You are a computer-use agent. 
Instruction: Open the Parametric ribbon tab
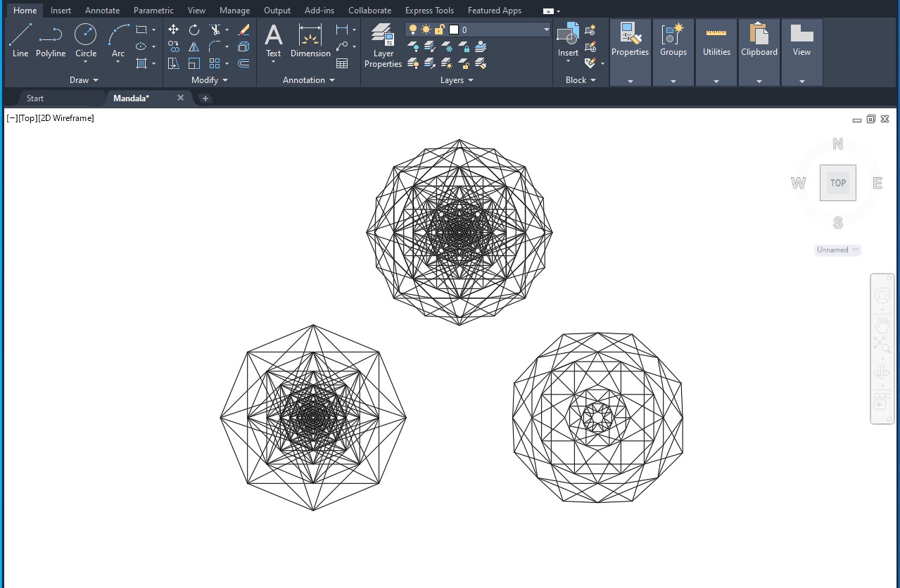(x=153, y=11)
